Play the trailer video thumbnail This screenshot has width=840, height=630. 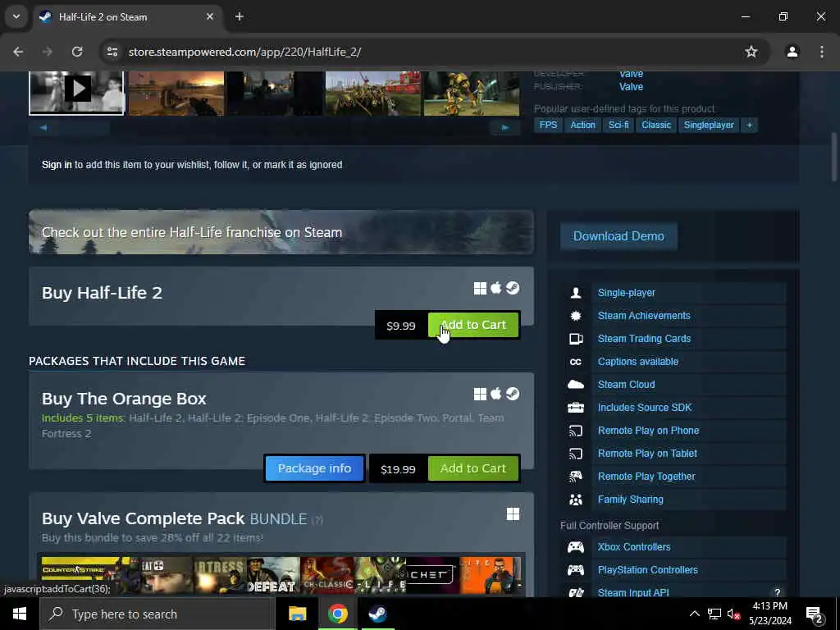pos(76,93)
